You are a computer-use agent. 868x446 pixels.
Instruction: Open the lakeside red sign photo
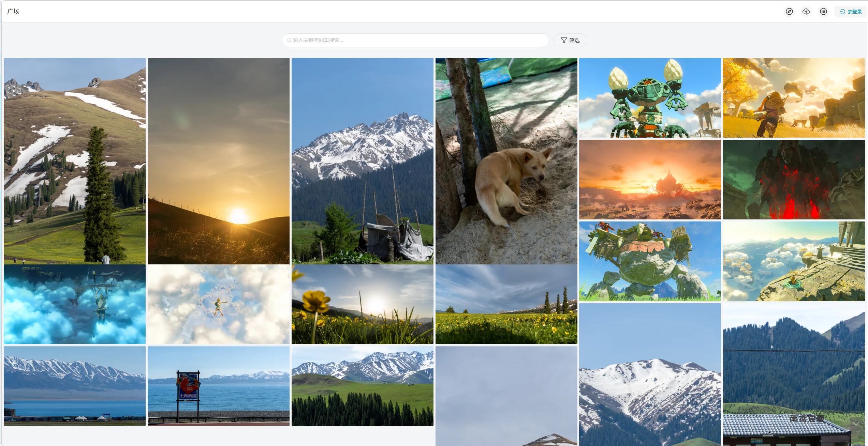click(218, 386)
